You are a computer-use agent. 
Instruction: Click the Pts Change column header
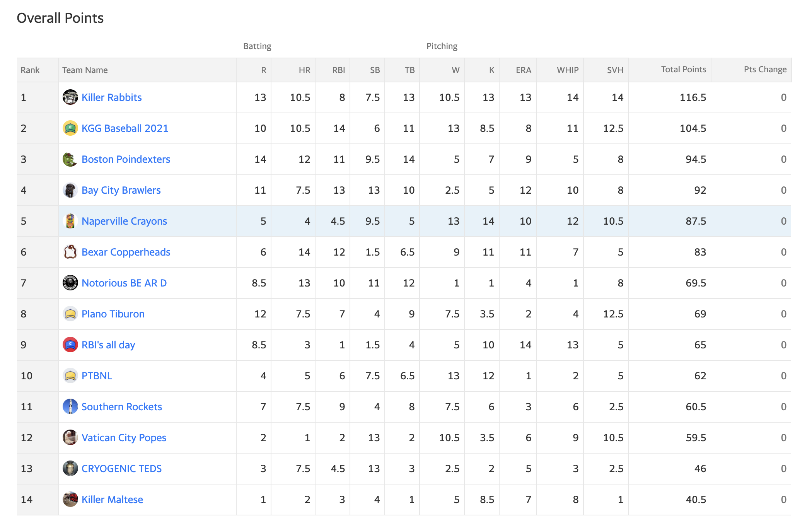coord(765,70)
